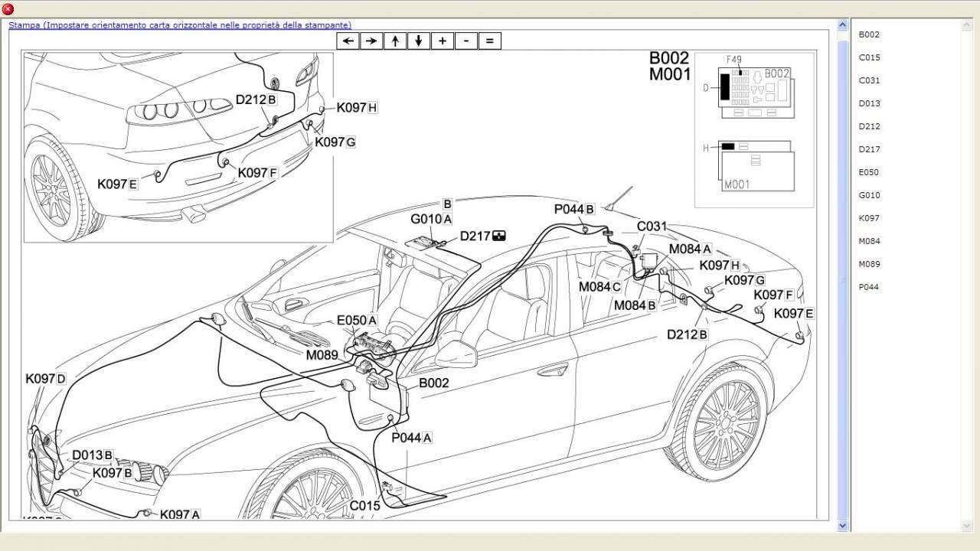Viewport: 980px width, 551px height.
Task: Click the component list scrollbar up arrow
Action: (966, 25)
